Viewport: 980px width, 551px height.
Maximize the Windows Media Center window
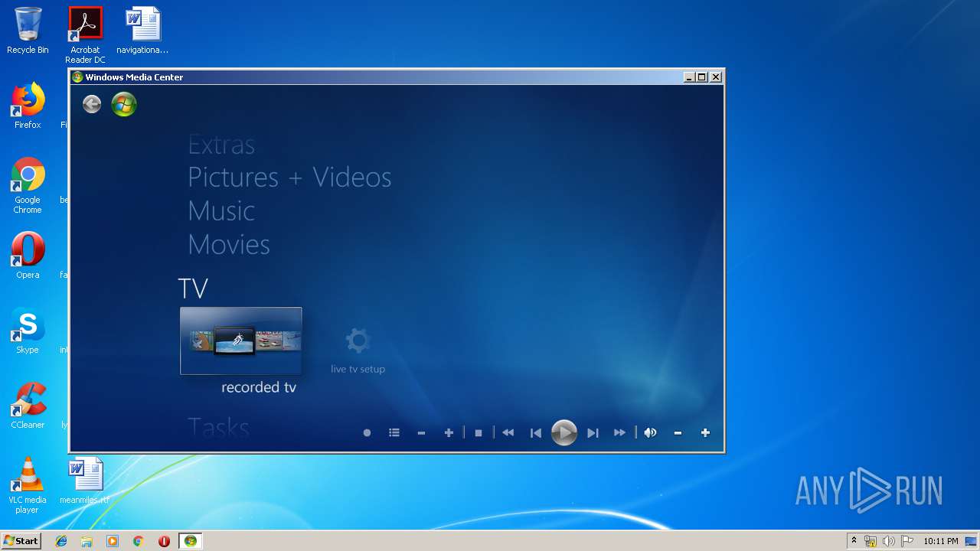click(701, 77)
